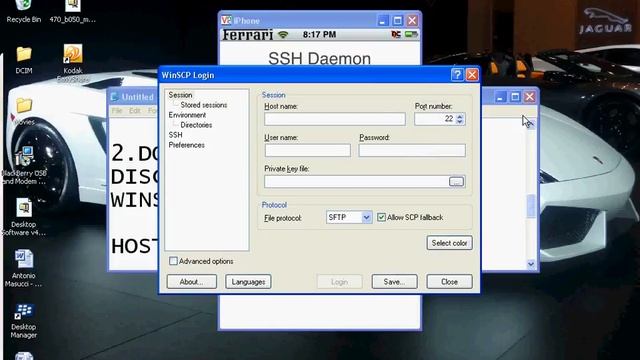Click the scrollbar thumb in the Untitled window

531,206
